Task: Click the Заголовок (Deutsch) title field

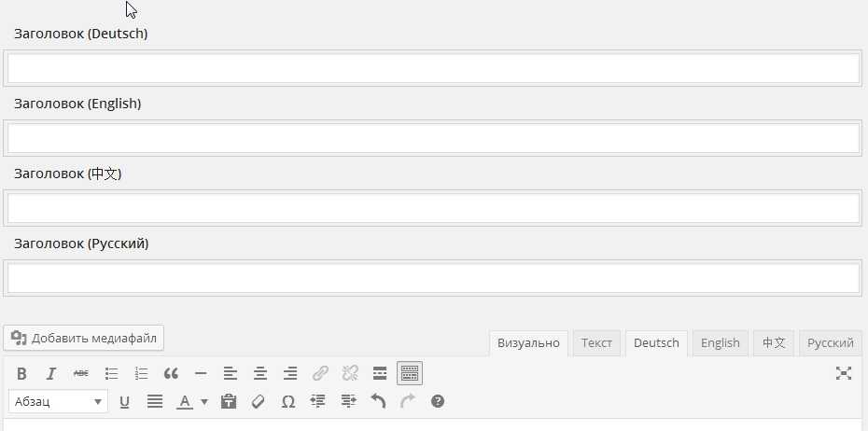Action: click(x=433, y=68)
